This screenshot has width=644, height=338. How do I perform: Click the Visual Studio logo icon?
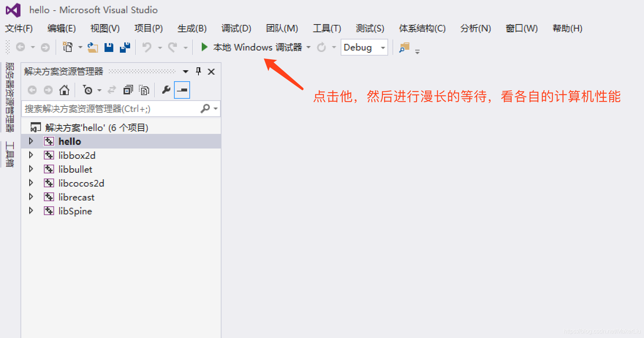click(13, 10)
